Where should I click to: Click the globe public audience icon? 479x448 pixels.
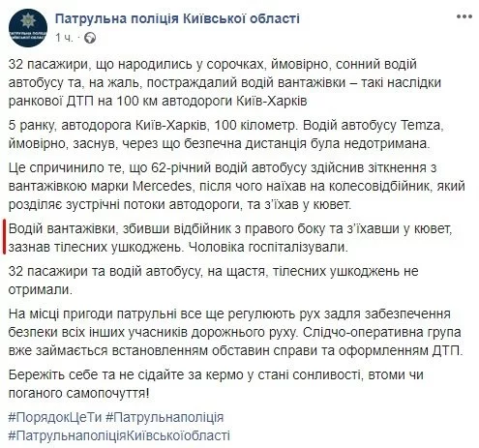coord(90,38)
